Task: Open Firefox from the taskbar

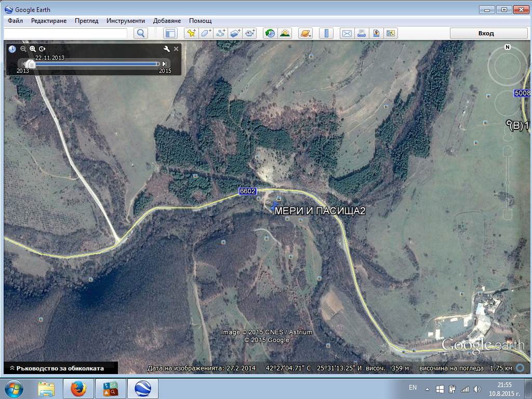Action: pos(78,389)
